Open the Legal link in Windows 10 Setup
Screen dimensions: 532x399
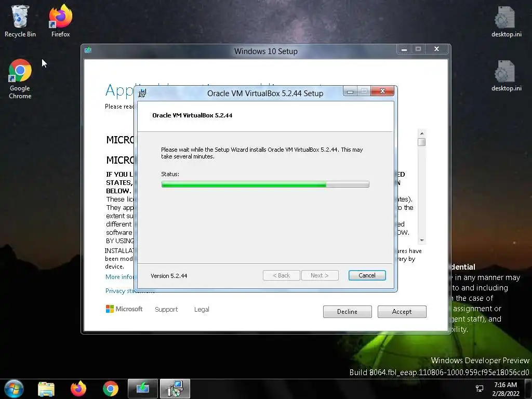(202, 310)
